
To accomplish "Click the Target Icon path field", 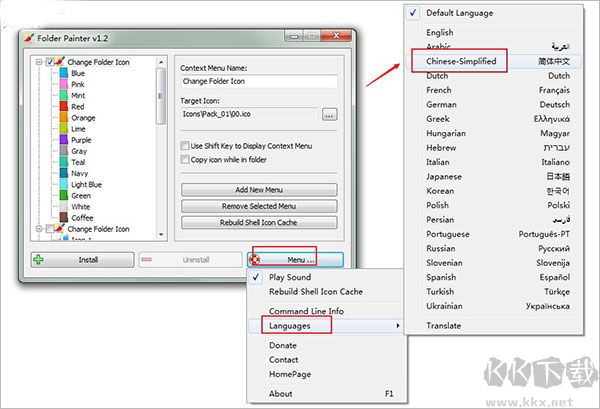I will 249,114.
